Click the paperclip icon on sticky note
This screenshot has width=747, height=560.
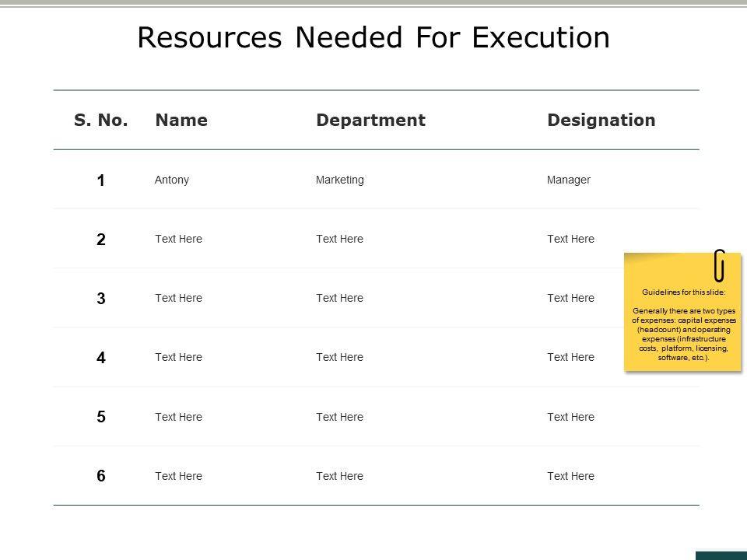tap(720, 266)
